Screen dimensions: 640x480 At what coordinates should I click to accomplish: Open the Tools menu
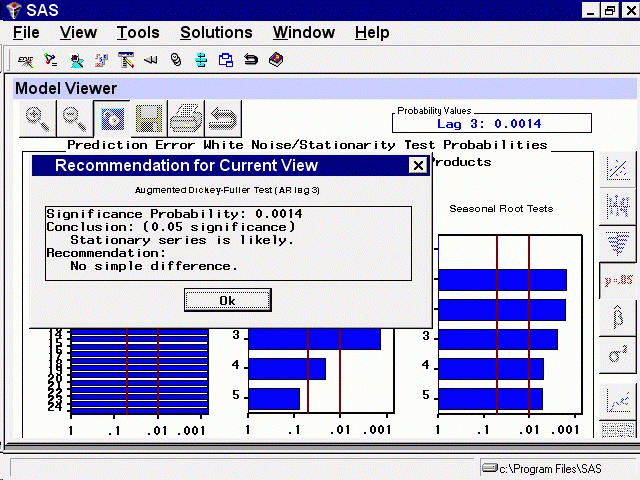[137, 33]
